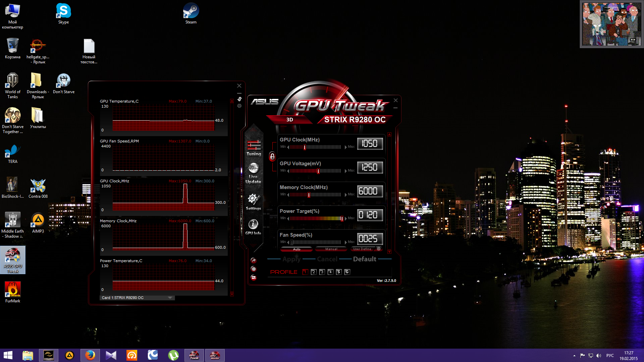Expand the Card 1:STRIX R9280 OC dropdown
This screenshot has width=644, height=362.
coord(170,298)
